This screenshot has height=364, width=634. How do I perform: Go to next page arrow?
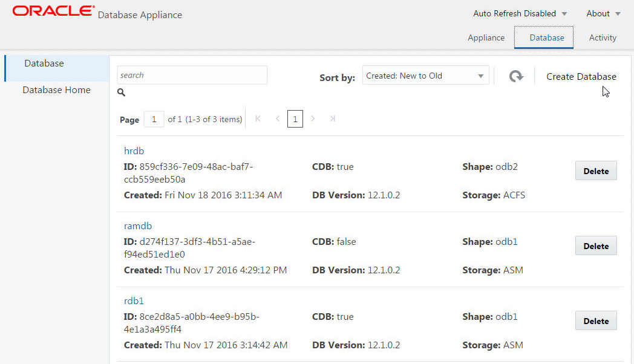point(313,119)
